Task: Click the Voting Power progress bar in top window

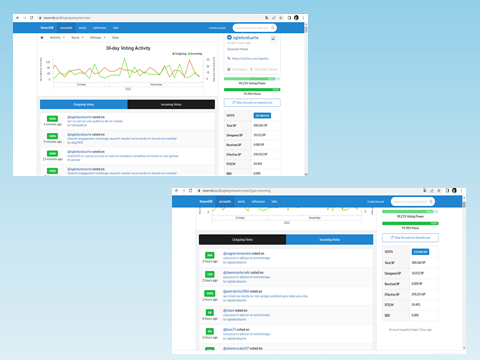Action: (x=252, y=79)
